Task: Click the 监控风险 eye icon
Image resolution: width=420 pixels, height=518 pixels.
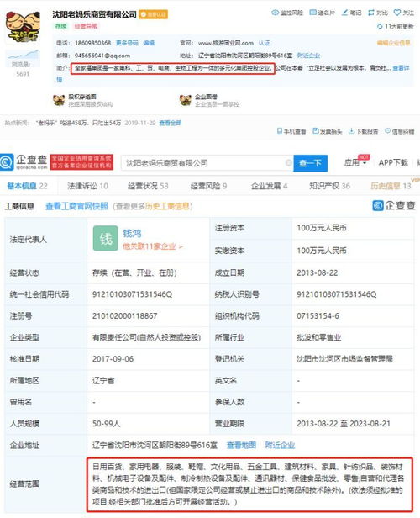Action: [x=275, y=13]
